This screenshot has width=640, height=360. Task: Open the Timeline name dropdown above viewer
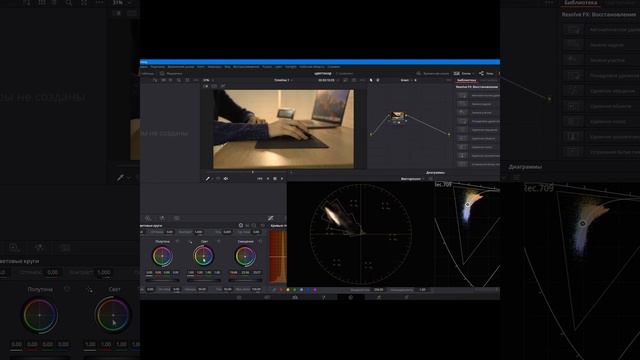282,80
